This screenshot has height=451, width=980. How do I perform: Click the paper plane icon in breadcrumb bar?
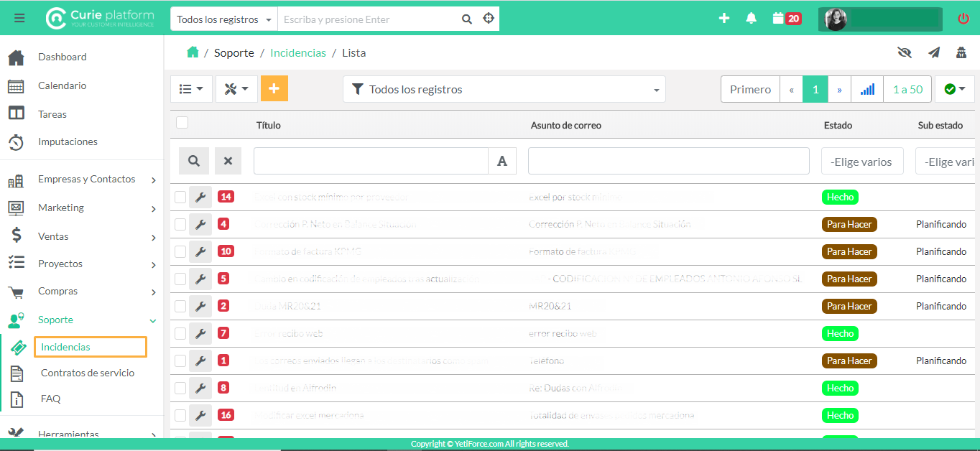933,52
